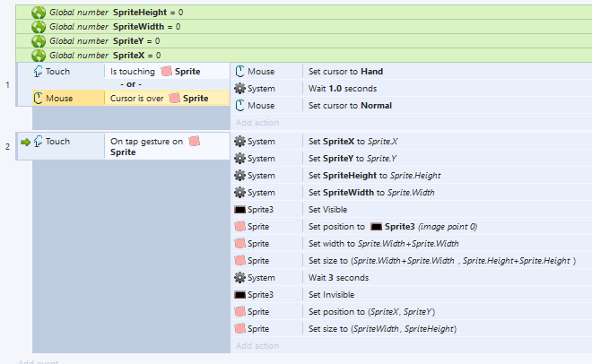Select the Global number SpriteWidth row

click(x=303, y=27)
